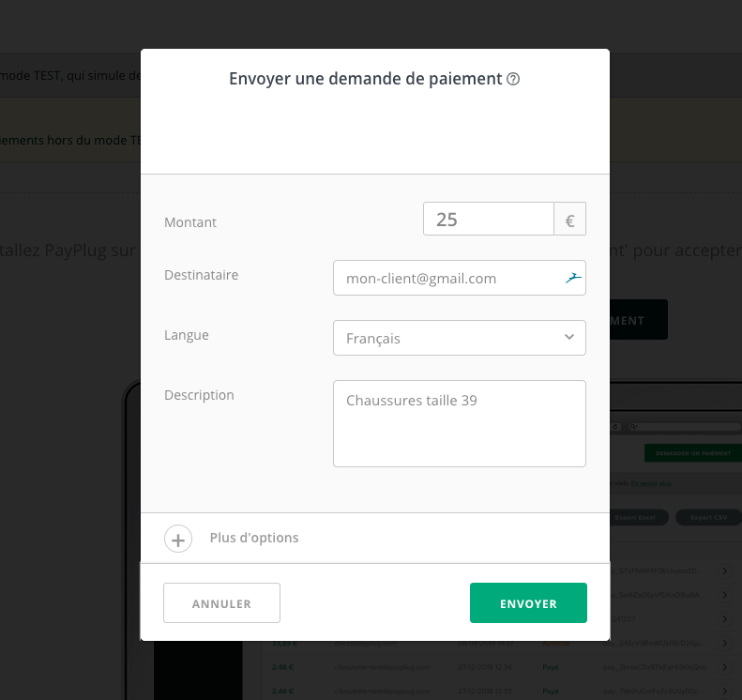Expand Plus d'options with the plus icon
Image resolution: width=742 pixels, height=700 pixels.
pyautogui.click(x=178, y=539)
